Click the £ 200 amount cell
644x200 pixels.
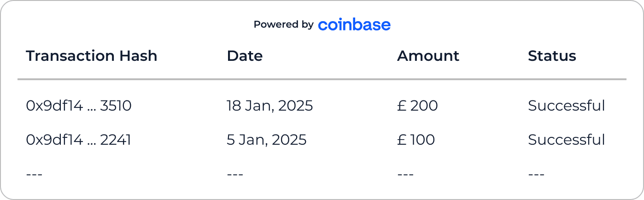[x=417, y=106]
